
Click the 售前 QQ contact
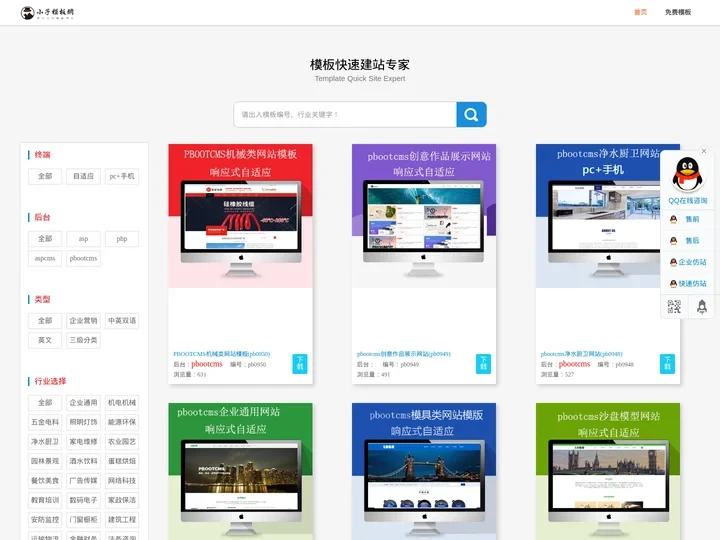coord(687,219)
